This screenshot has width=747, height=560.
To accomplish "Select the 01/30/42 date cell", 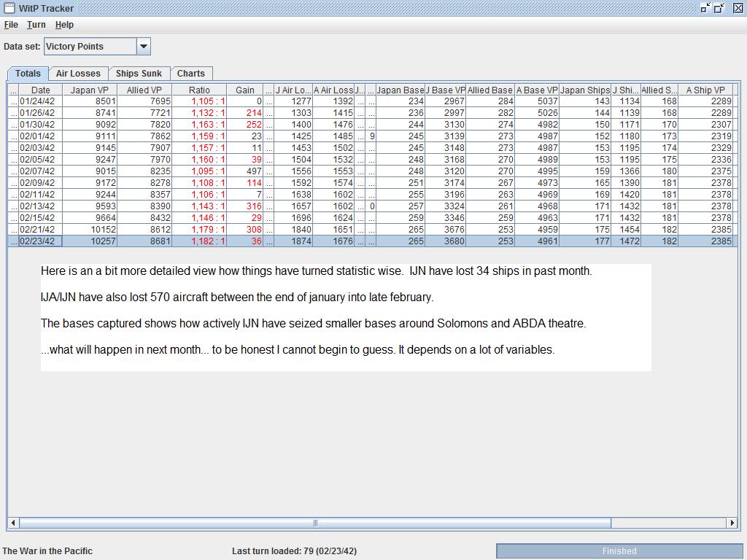I will (41, 124).
